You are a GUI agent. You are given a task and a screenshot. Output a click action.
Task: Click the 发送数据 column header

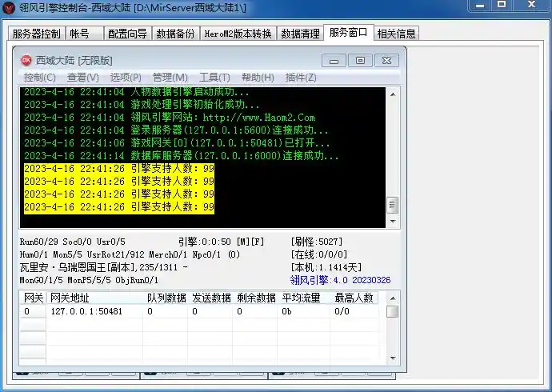(210, 298)
